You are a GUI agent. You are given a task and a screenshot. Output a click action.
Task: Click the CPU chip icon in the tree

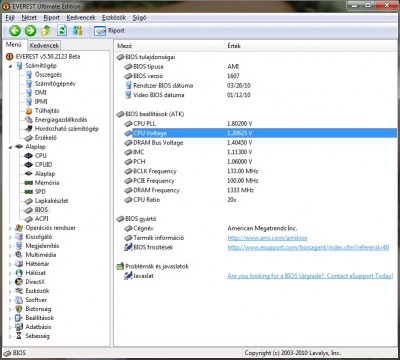(29, 156)
